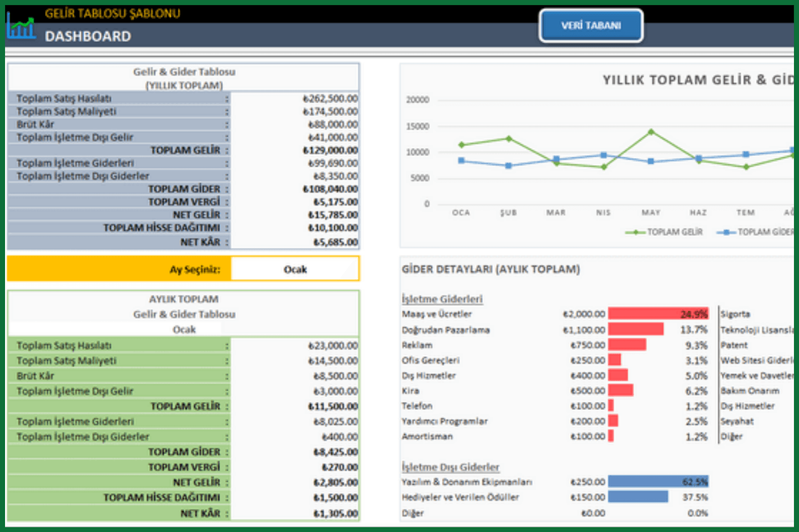Screen dimensions: 799x532
Task: Select the monthly TOPLAM VERGİ ₺270.00 cell
Action: pyautogui.click(x=340, y=467)
